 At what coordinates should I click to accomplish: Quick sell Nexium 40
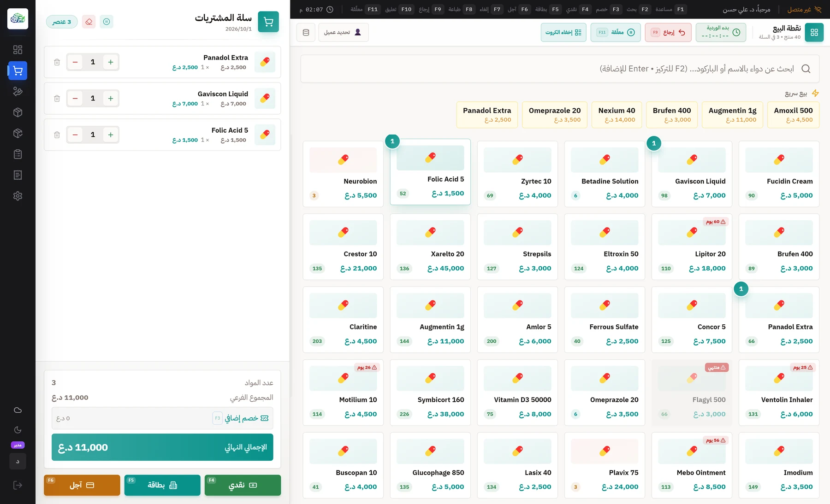[617, 115]
